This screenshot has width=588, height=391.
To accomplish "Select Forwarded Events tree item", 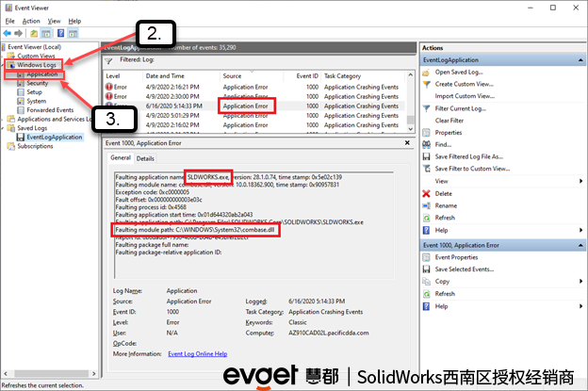I will tap(50, 110).
